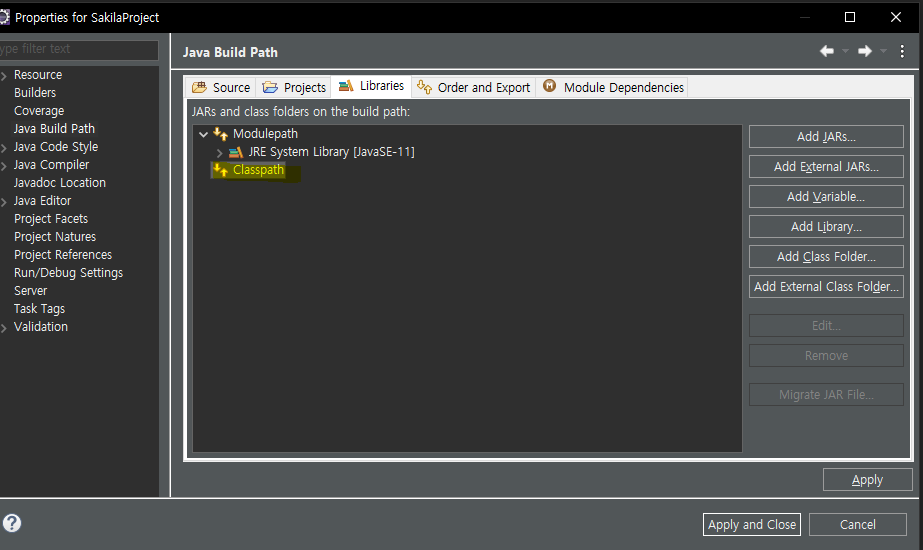923x550 pixels.
Task: Click Add Class Folder button
Action: coord(826,257)
